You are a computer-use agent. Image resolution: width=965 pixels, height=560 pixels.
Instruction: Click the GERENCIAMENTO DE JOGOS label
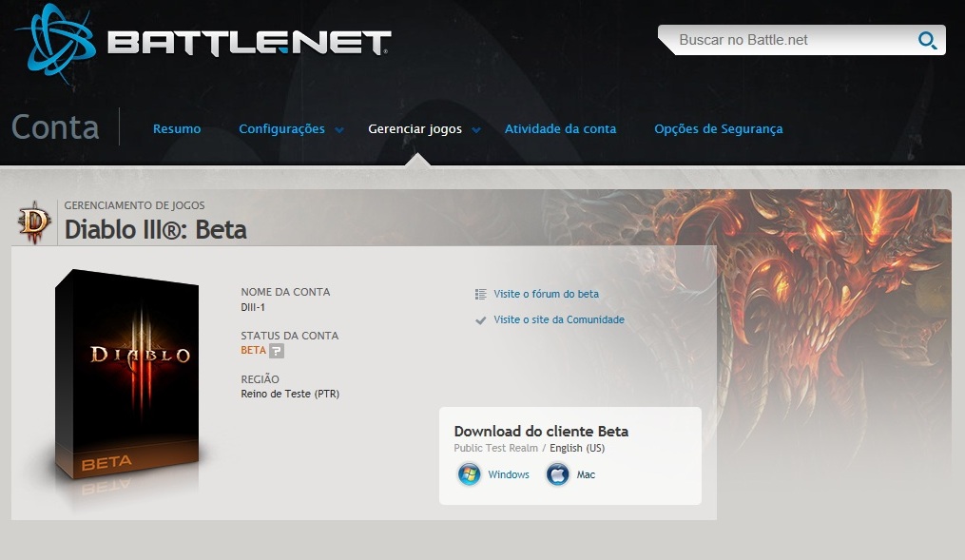click(134, 205)
